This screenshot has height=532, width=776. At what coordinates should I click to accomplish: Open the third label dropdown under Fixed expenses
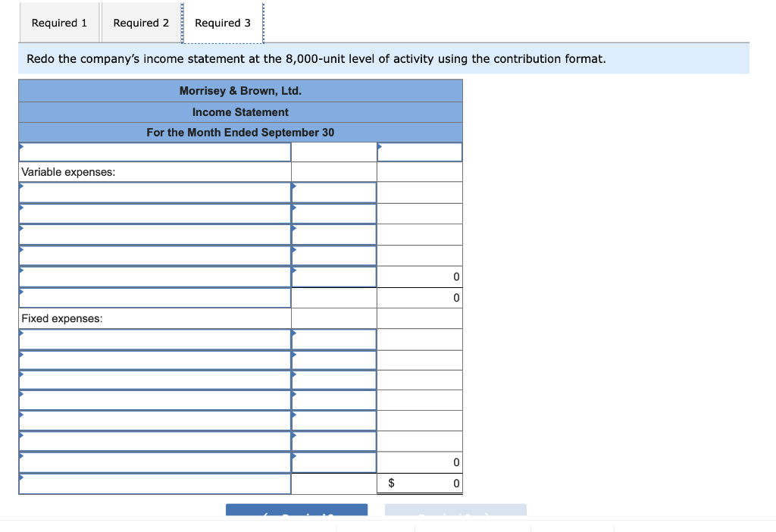[x=155, y=380]
